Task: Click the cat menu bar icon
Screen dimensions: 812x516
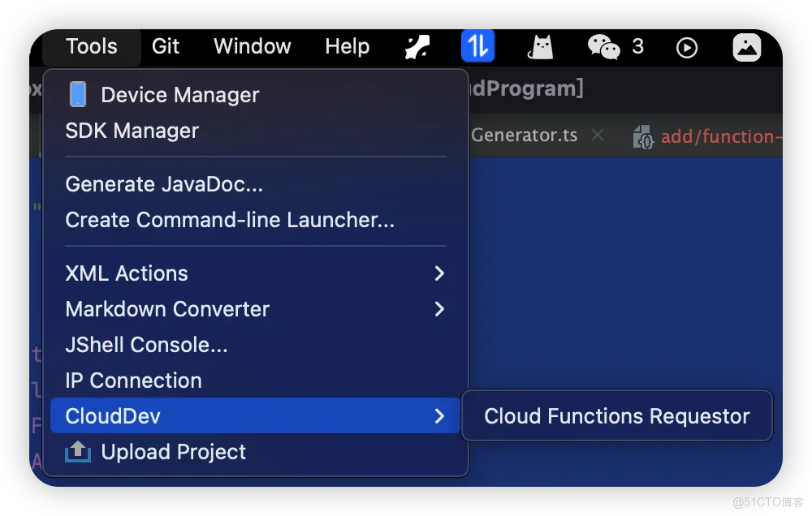Action: pos(540,47)
